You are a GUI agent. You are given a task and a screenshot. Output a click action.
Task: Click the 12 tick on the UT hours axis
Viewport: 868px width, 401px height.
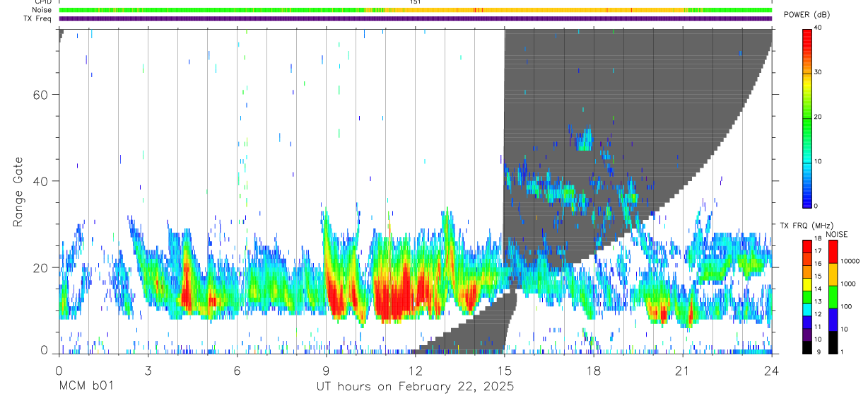click(x=416, y=370)
